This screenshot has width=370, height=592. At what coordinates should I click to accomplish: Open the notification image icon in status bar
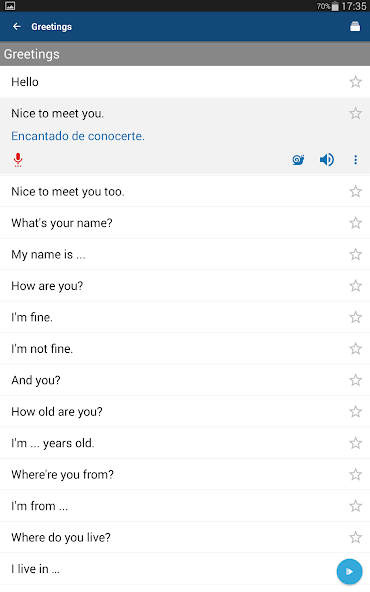pyautogui.click(x=10, y=6)
